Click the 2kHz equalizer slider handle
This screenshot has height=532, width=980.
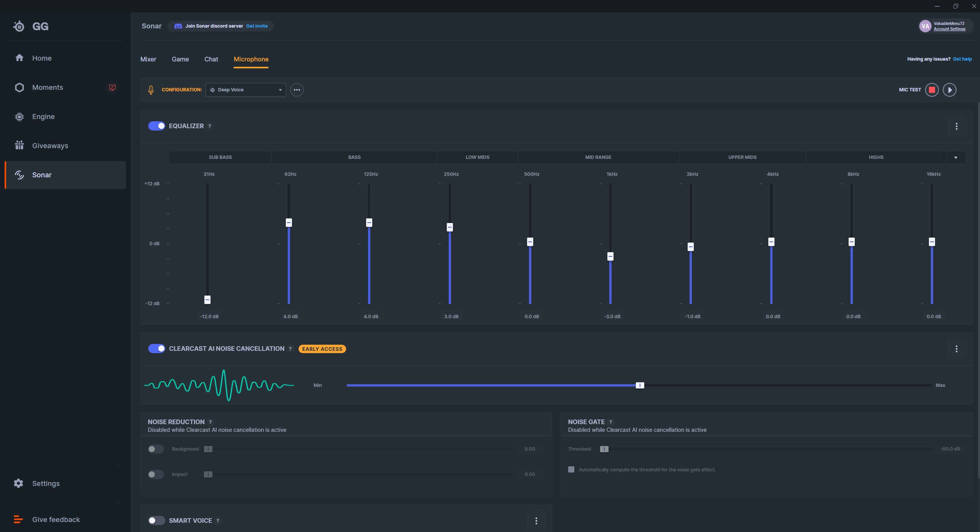691,247
